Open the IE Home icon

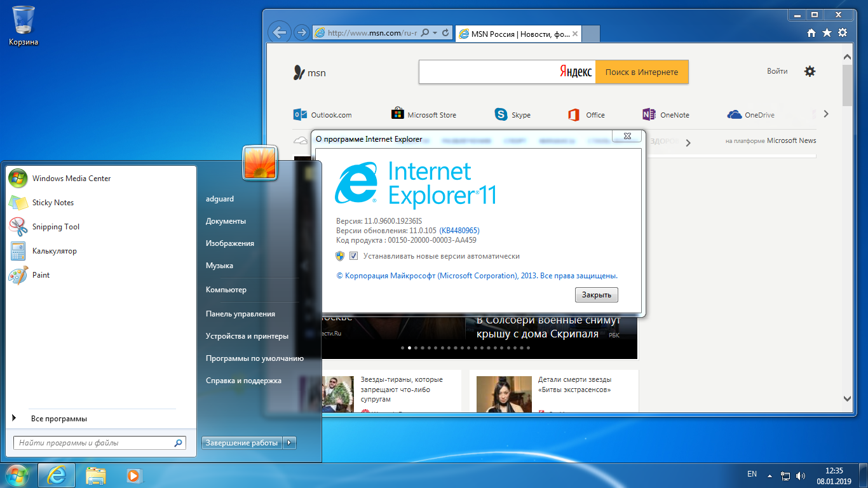click(811, 32)
